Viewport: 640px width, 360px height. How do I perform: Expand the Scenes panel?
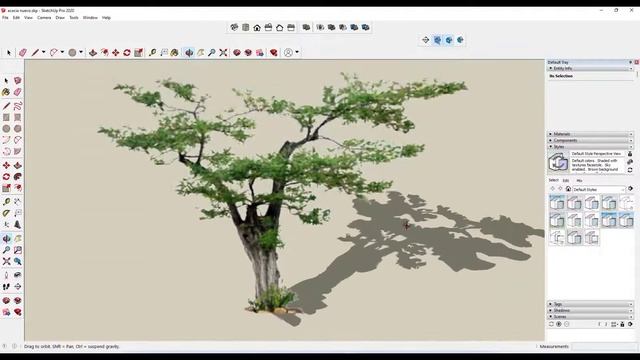[590, 317]
